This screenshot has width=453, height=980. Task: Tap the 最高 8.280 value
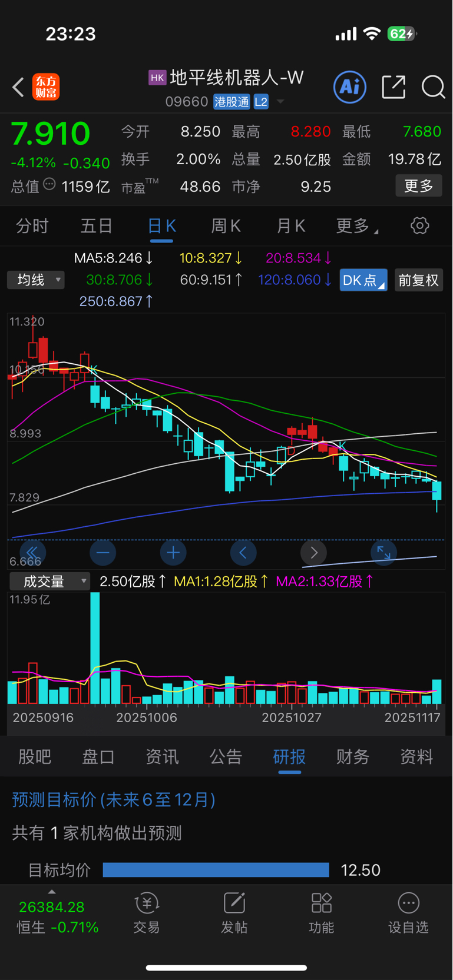pos(310,131)
